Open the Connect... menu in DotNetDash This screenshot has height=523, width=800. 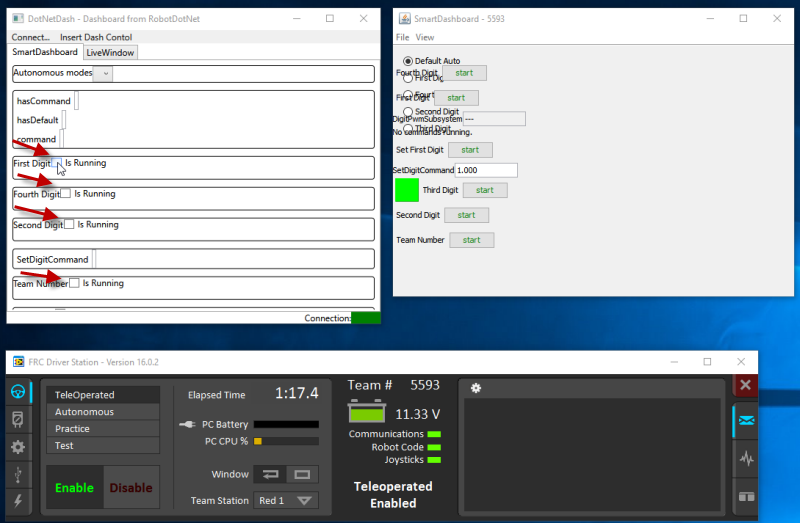(31, 37)
